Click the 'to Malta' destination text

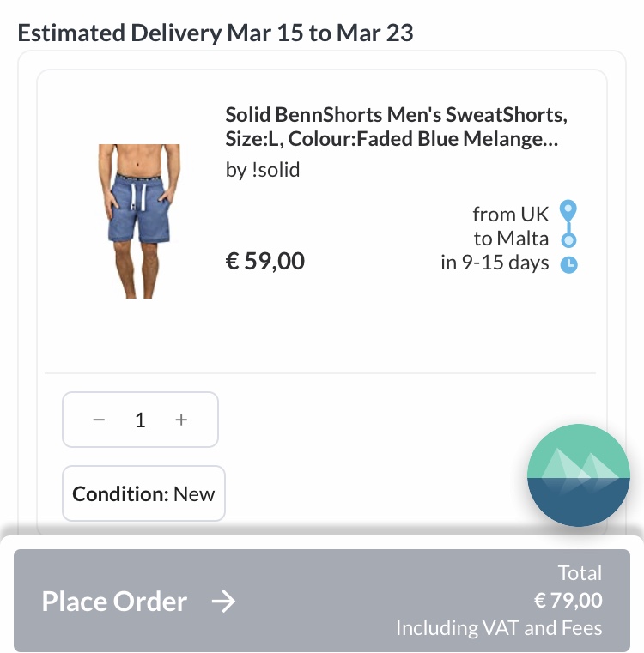click(511, 239)
